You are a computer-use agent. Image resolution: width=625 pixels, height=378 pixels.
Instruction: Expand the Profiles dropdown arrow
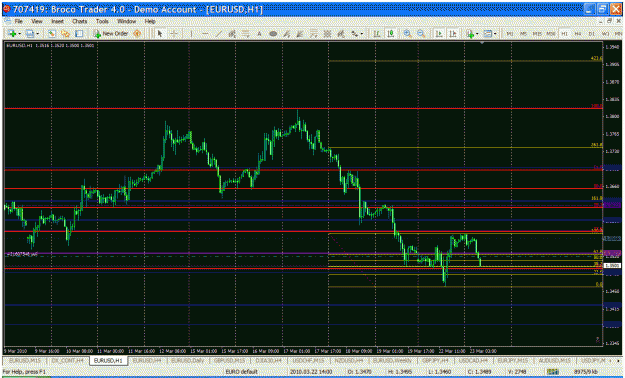pyautogui.click(x=37, y=34)
